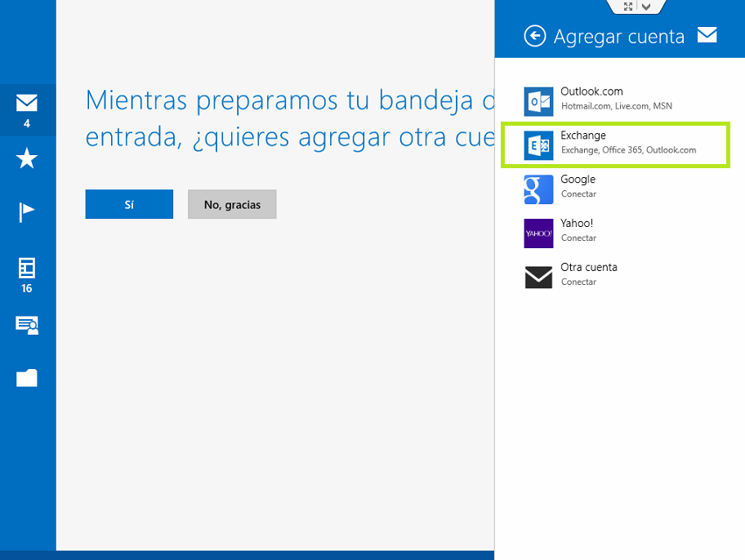Click the Otra cuenta envelope icon
The width and height of the screenshot is (745, 560).
[539, 278]
